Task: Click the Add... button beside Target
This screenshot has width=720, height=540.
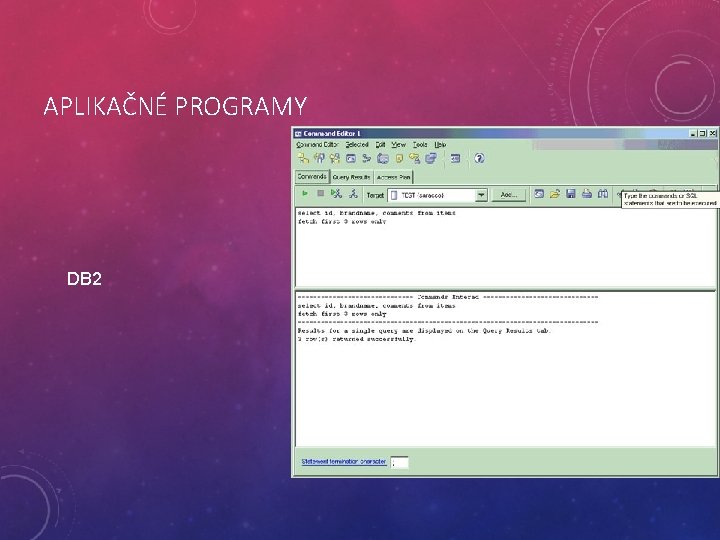Action: tap(509, 195)
